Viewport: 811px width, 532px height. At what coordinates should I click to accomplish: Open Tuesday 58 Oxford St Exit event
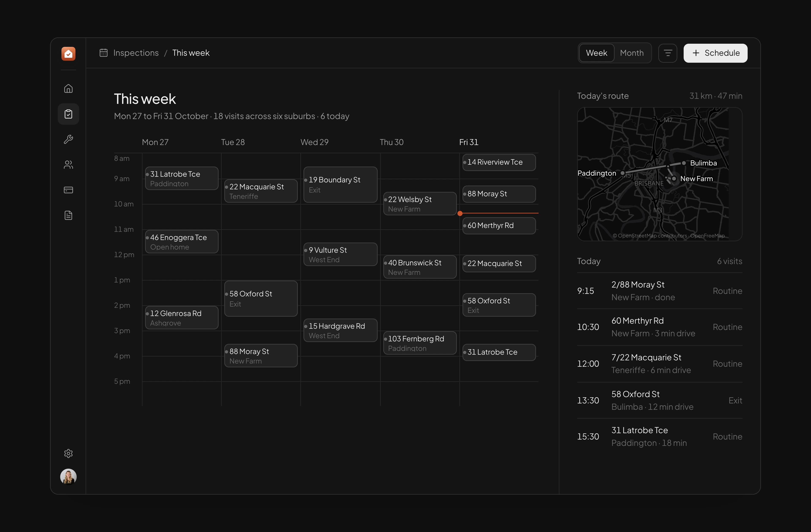pos(261,299)
